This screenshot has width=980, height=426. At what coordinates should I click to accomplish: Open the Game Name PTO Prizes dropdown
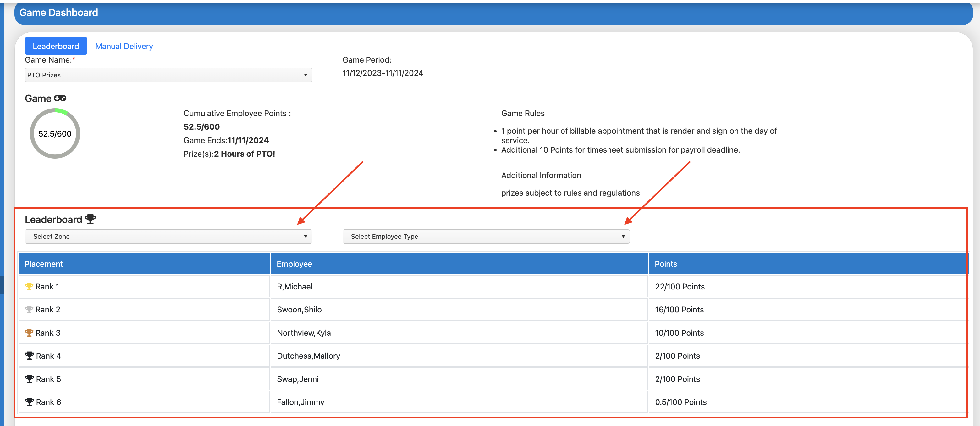pyautogui.click(x=168, y=75)
